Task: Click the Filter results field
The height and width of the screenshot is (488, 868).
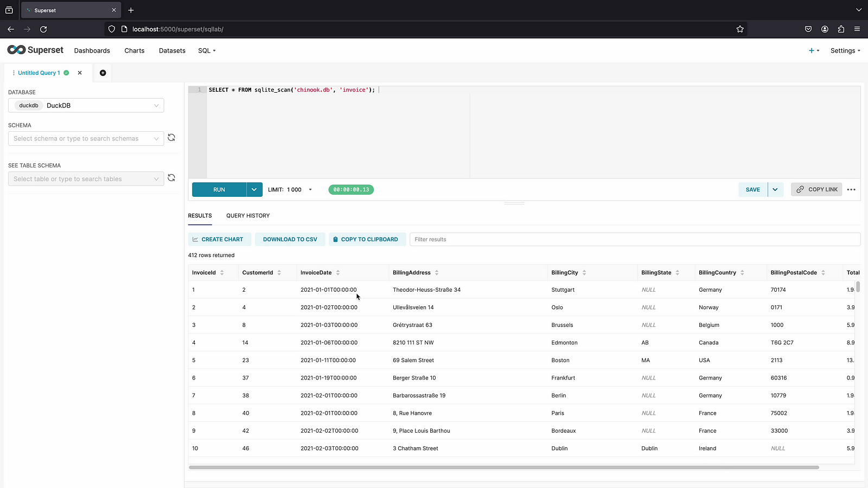Action: point(635,239)
